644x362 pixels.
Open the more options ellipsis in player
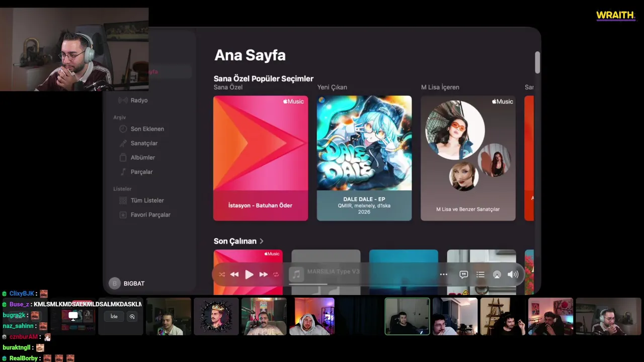443,275
